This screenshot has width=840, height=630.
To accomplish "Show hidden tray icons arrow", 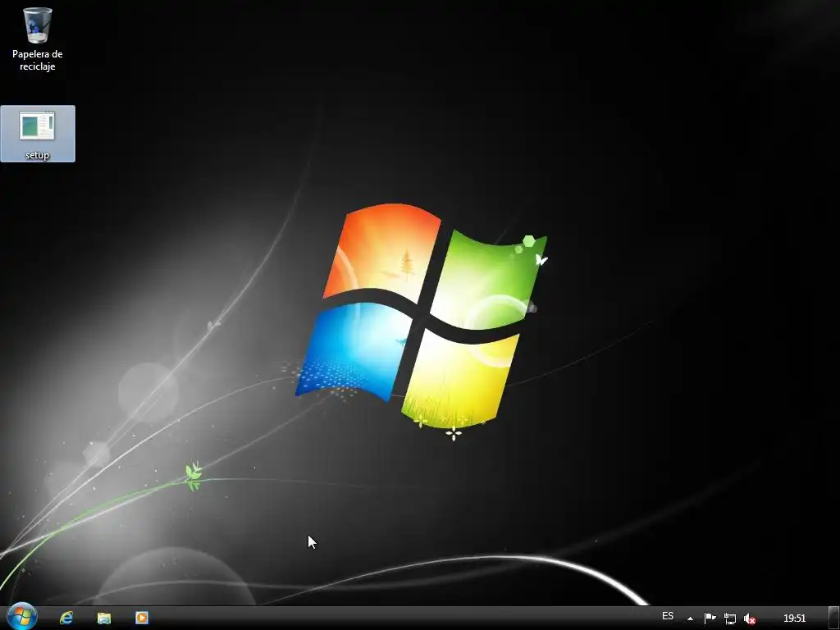I will (x=690, y=619).
